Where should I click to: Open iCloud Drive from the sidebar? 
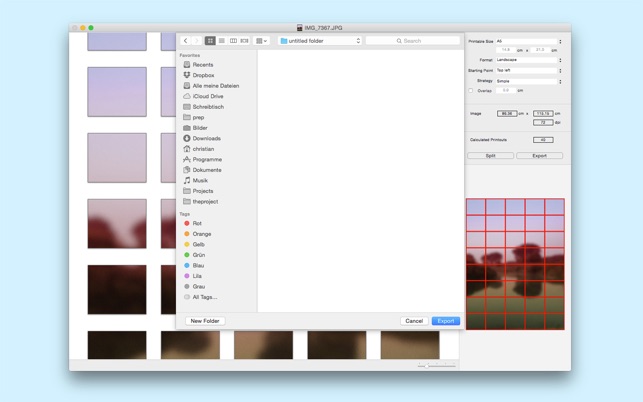tap(208, 96)
